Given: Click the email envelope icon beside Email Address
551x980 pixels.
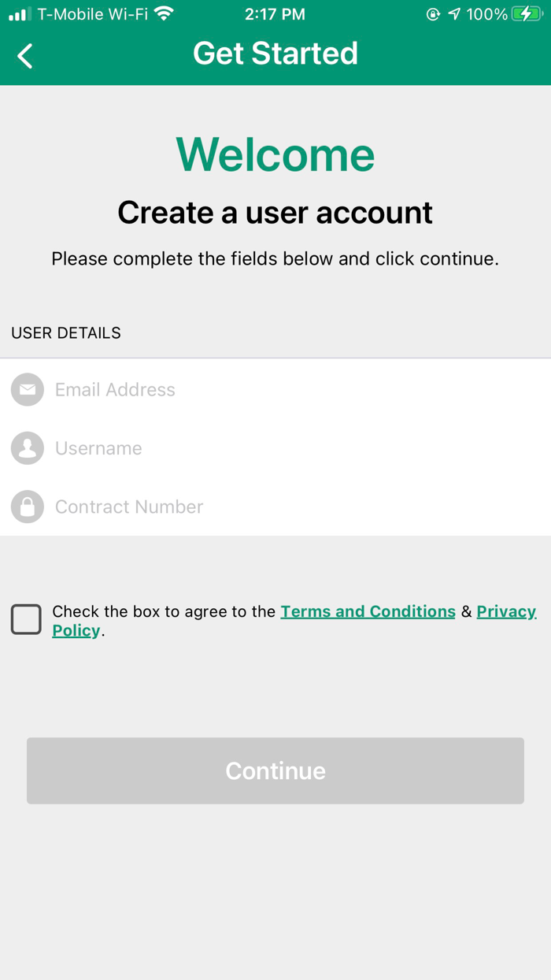Looking at the screenshot, I should tap(27, 389).
